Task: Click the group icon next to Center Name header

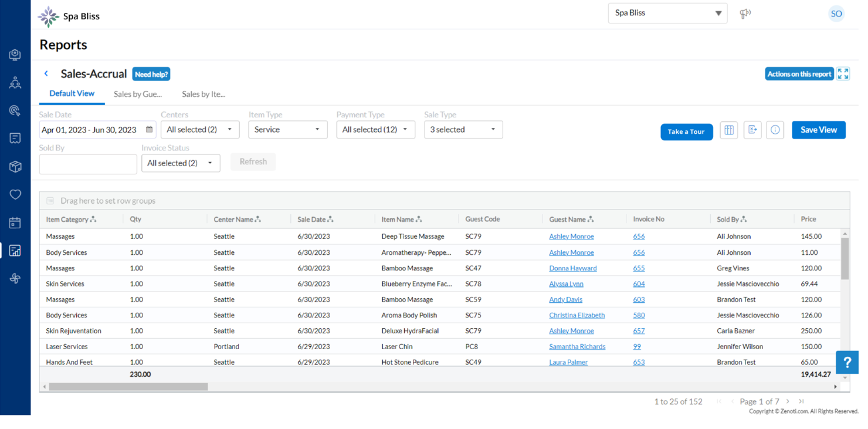Action: click(x=258, y=219)
